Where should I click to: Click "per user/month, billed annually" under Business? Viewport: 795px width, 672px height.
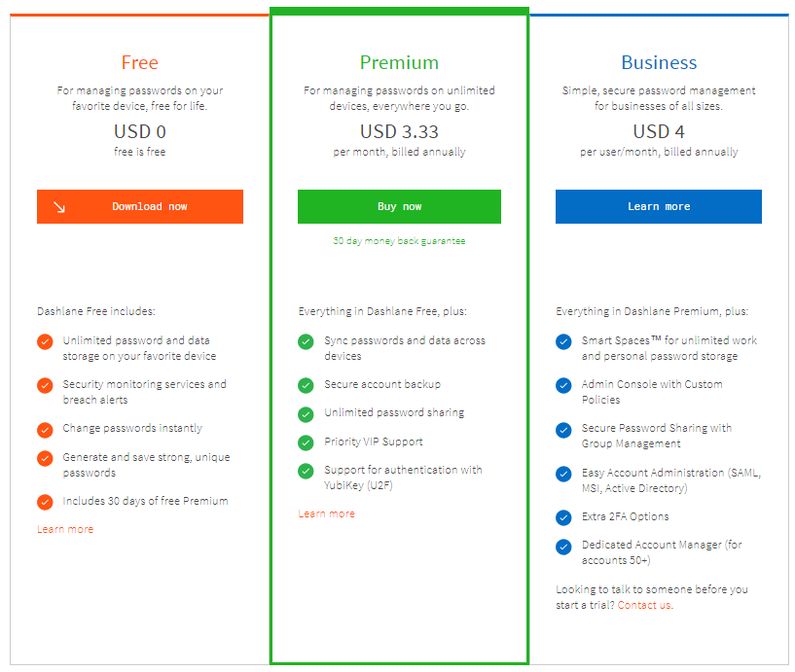pyautogui.click(x=659, y=152)
